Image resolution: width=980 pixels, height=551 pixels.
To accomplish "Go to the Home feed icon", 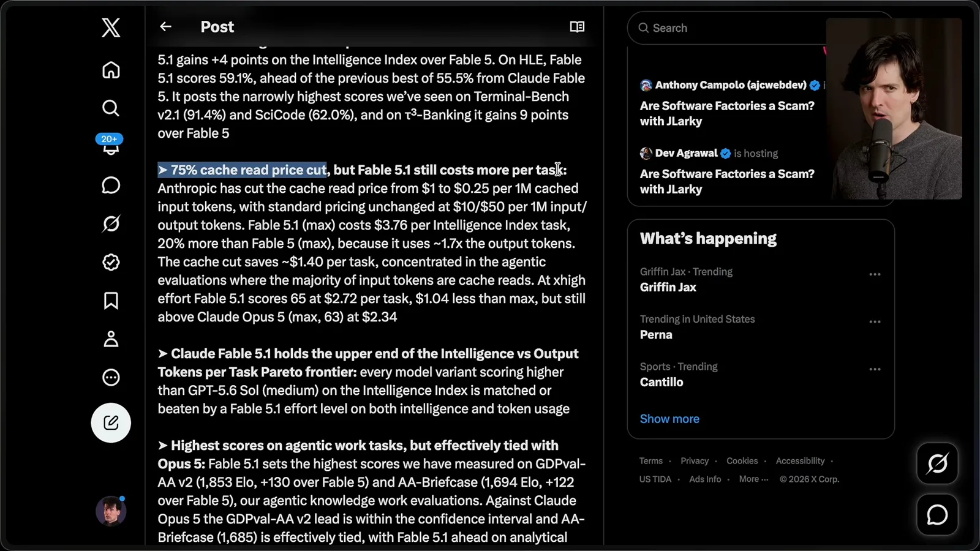I will coord(111,70).
